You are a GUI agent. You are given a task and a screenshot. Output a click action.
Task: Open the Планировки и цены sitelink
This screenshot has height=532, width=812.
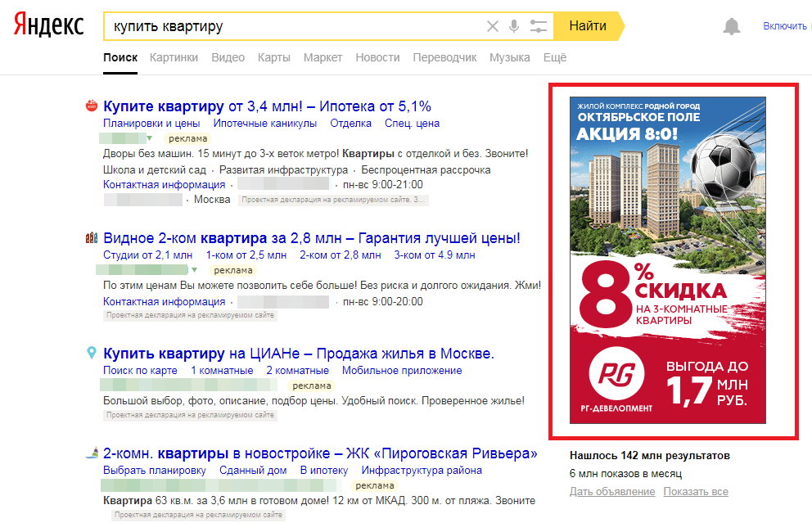pyautogui.click(x=151, y=124)
